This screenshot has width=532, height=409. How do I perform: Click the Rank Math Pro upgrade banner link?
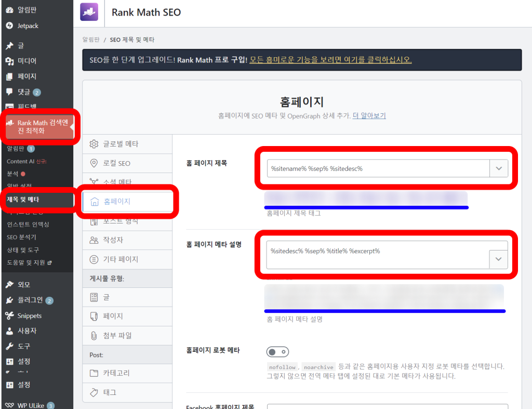coord(330,60)
